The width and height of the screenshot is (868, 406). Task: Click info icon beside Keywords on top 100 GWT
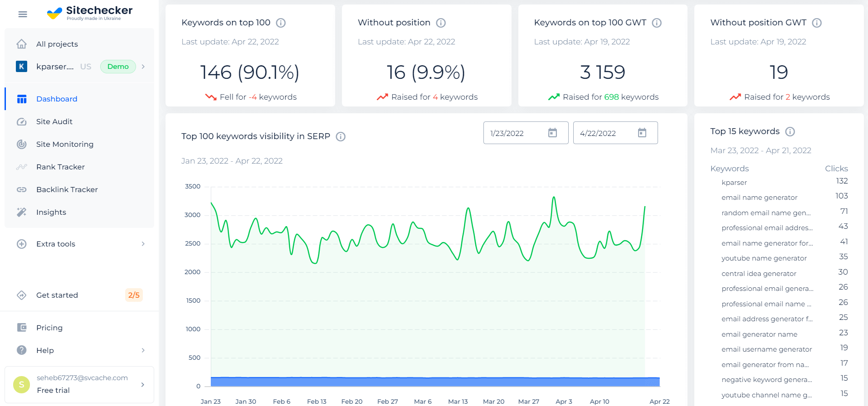pos(657,23)
